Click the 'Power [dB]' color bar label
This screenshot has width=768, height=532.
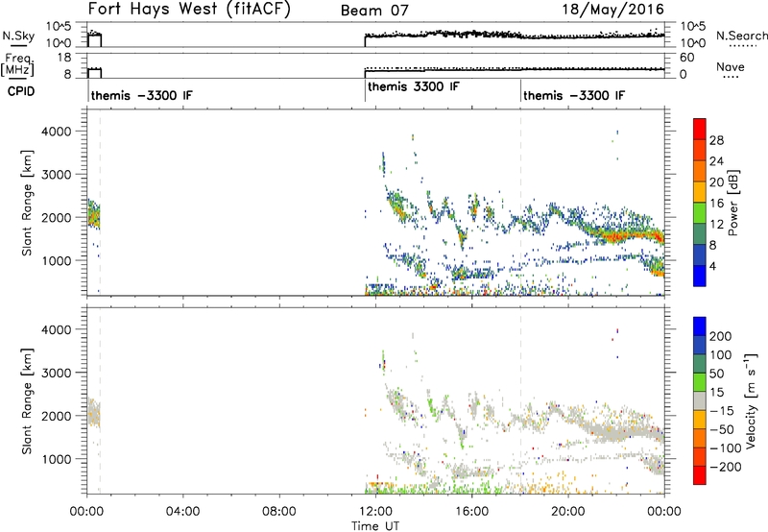[732, 203]
